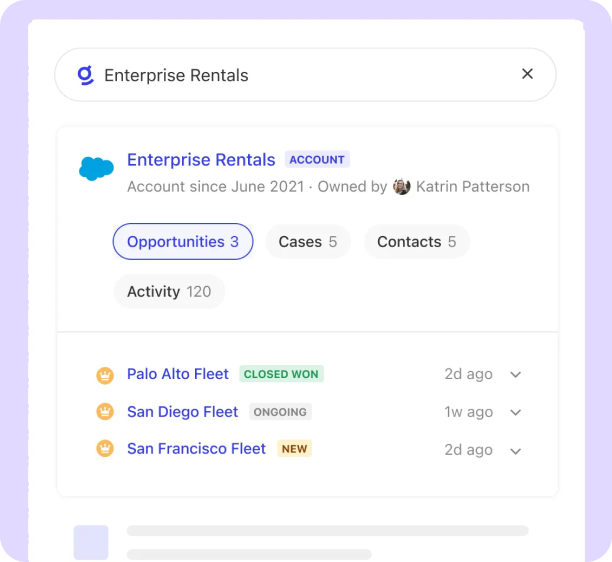Open the San Francisco Fleet opportunity
Viewport: 612px width, 562px height.
coord(196,449)
